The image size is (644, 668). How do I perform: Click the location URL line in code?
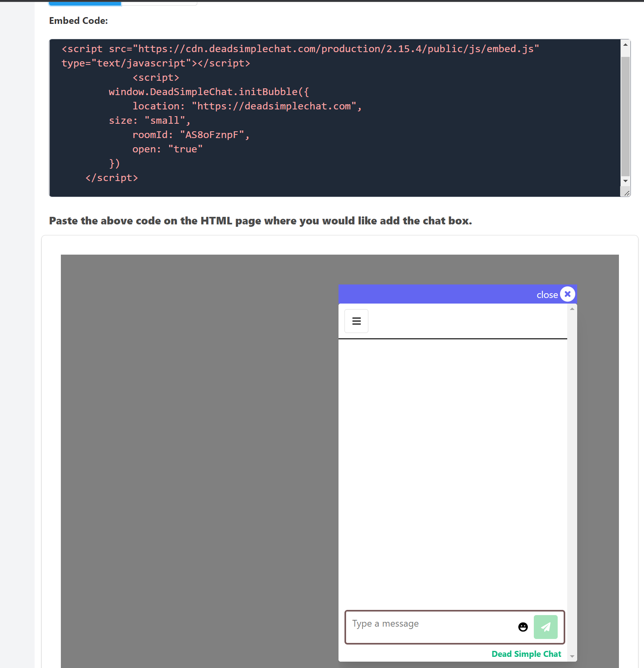point(247,106)
